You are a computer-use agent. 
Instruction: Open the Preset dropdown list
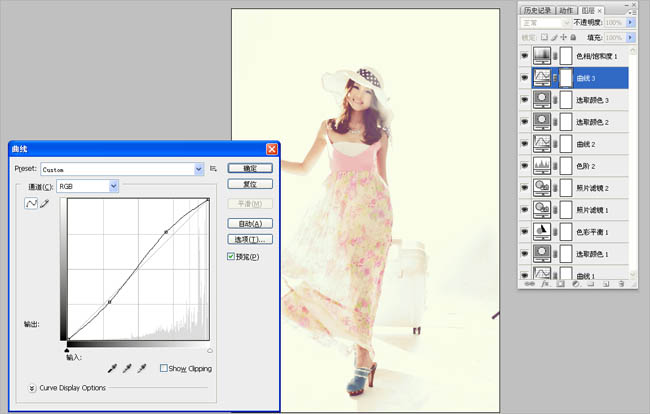pyautogui.click(x=199, y=169)
